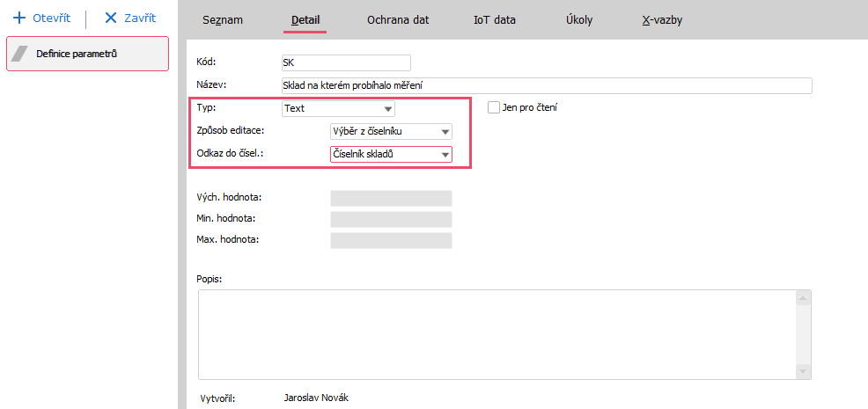Viewport: 868px width, 409px height.
Task: Select the Definice parametrů parallelogram icon
Action: point(20,54)
